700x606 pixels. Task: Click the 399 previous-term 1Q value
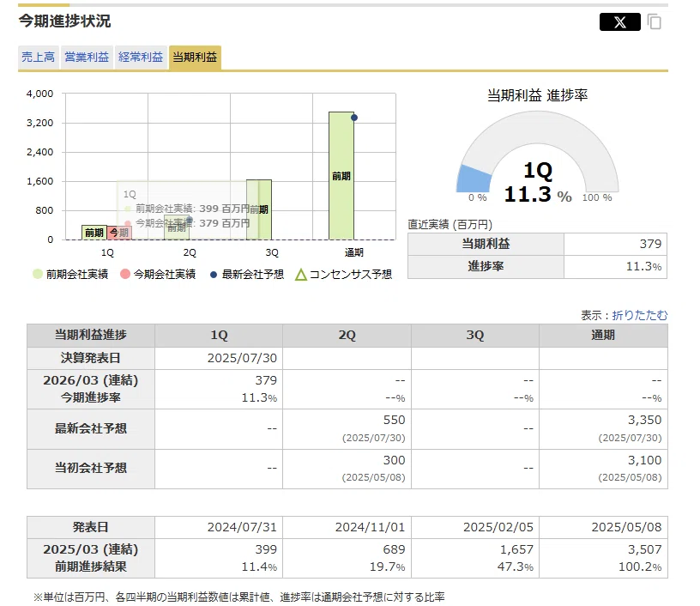pyautogui.click(x=266, y=549)
